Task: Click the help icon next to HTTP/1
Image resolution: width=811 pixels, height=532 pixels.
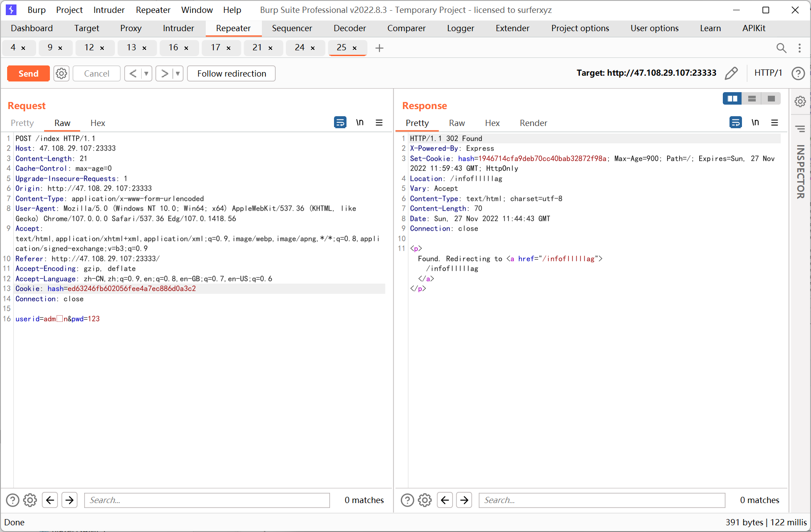Action: click(x=798, y=73)
